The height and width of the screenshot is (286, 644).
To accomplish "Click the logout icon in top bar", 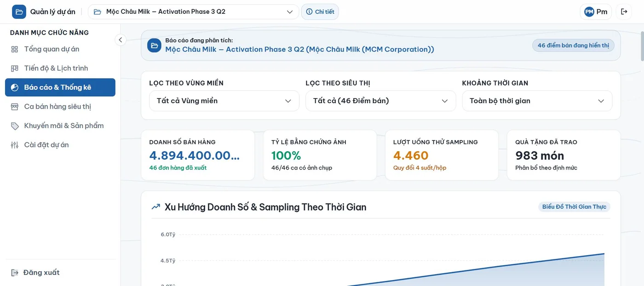I will (x=624, y=12).
